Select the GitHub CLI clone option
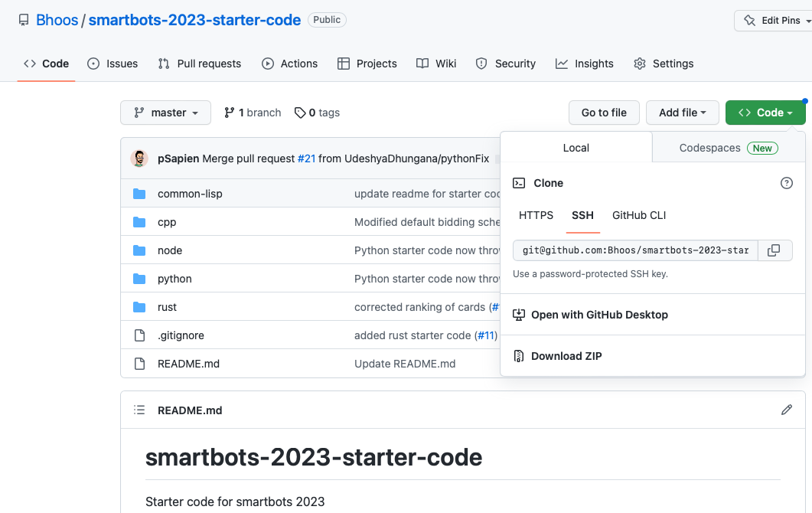Image resolution: width=812 pixels, height=513 pixels. pos(639,215)
